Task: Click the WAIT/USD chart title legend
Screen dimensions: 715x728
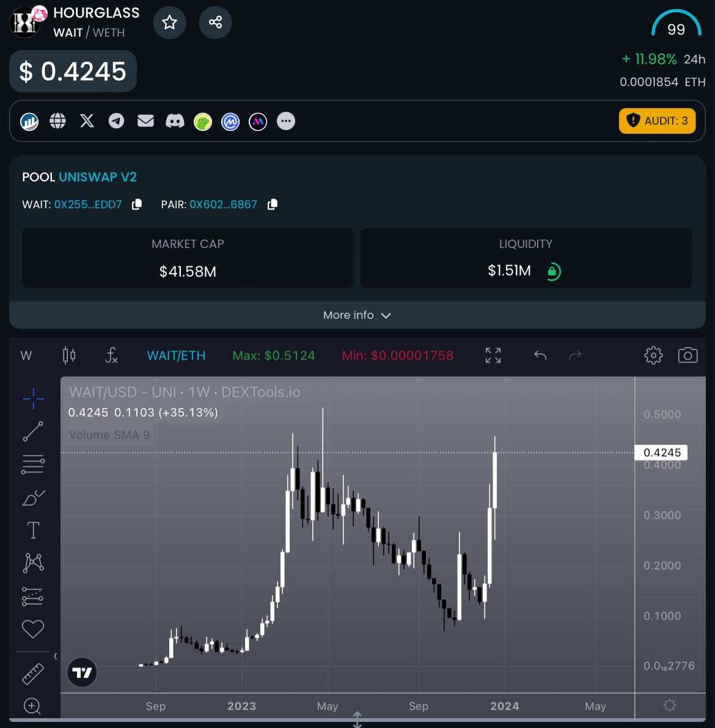Action: click(x=185, y=392)
